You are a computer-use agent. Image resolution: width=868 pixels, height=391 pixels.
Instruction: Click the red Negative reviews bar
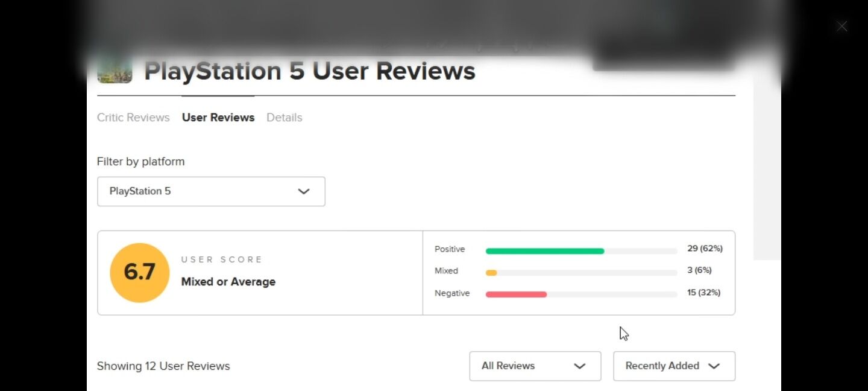[x=516, y=294]
